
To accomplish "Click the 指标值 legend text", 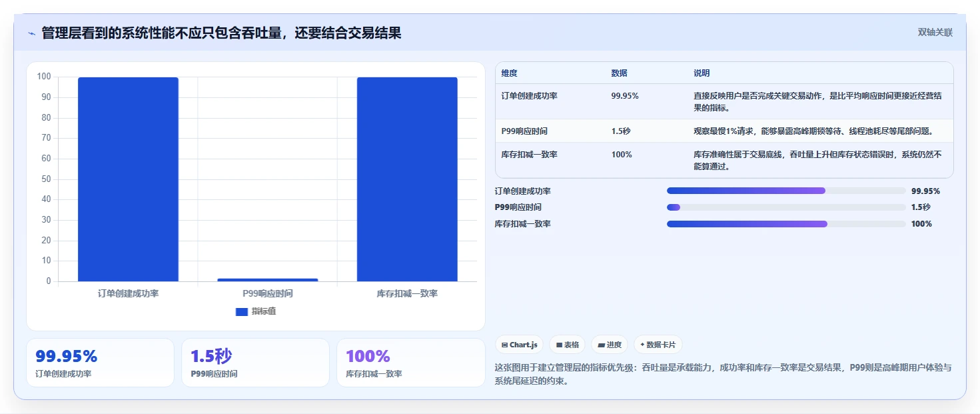I will pyautogui.click(x=264, y=311).
